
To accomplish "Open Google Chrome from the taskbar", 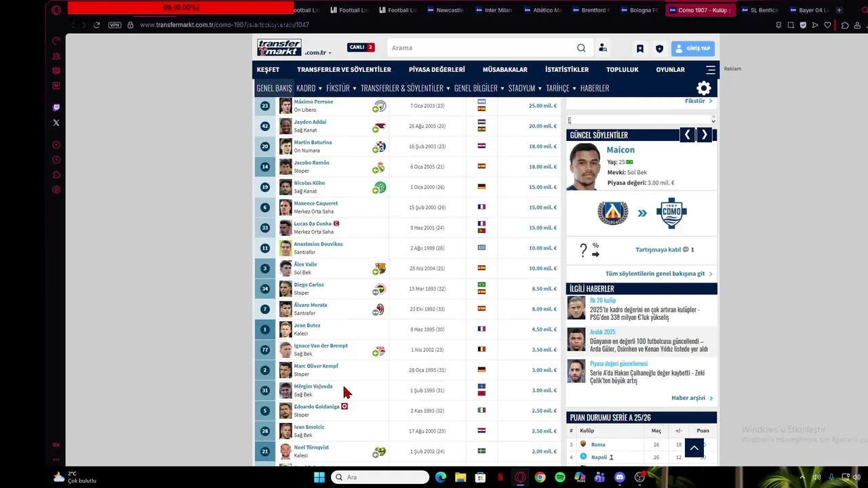I will point(540,477).
